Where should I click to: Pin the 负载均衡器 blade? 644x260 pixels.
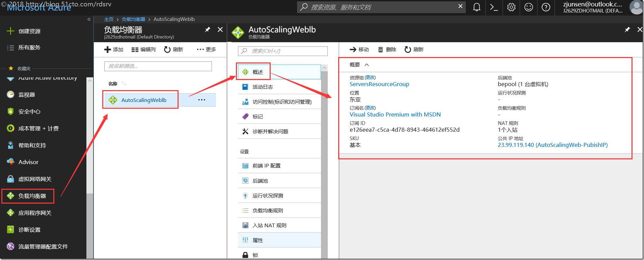(208, 30)
